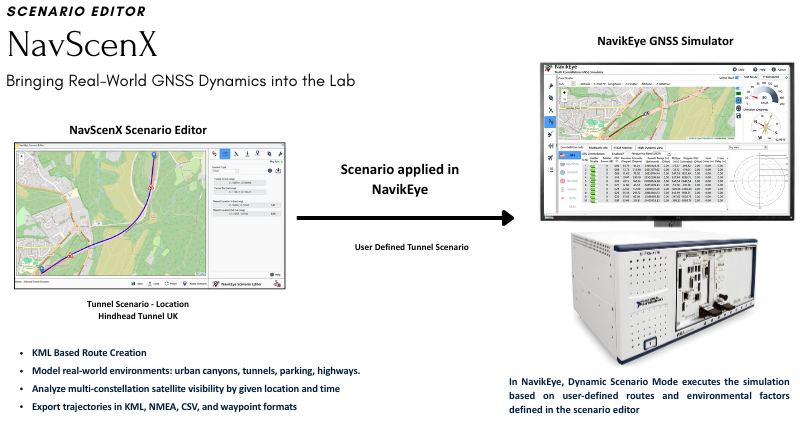Screen dimensions: 800x434
Task: Click the satellite icon in NavikEye sidebar
Action: click(x=551, y=110)
